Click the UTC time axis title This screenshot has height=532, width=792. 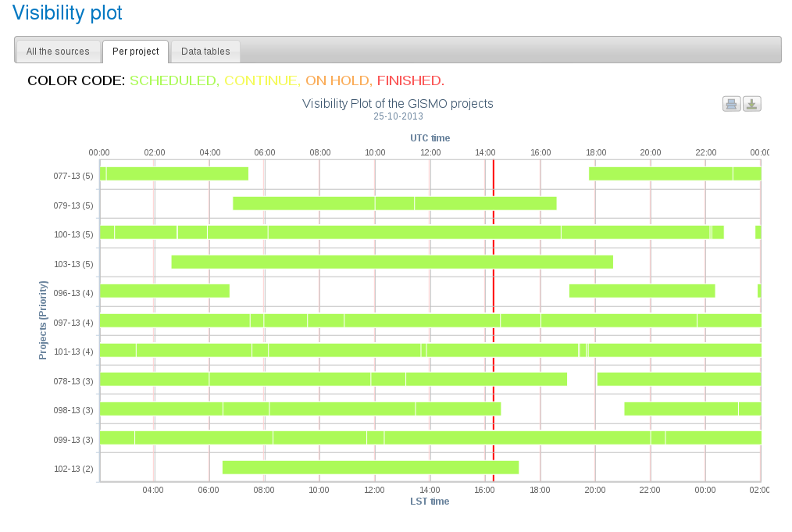[430, 137]
